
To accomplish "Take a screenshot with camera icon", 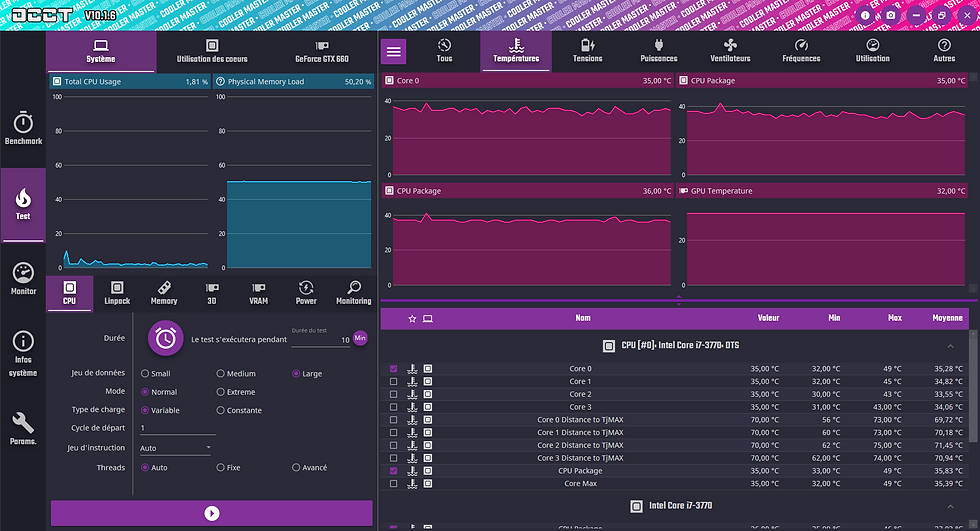I will click(891, 15).
